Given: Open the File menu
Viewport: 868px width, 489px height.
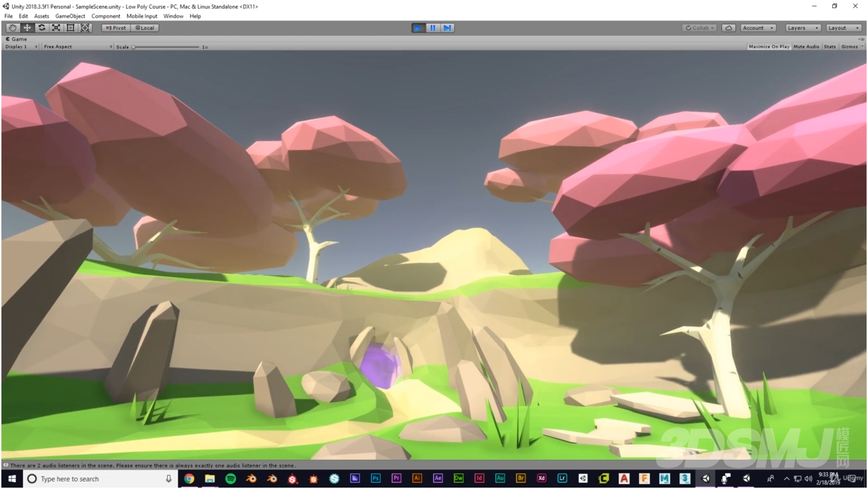Looking at the screenshot, I should [8, 16].
